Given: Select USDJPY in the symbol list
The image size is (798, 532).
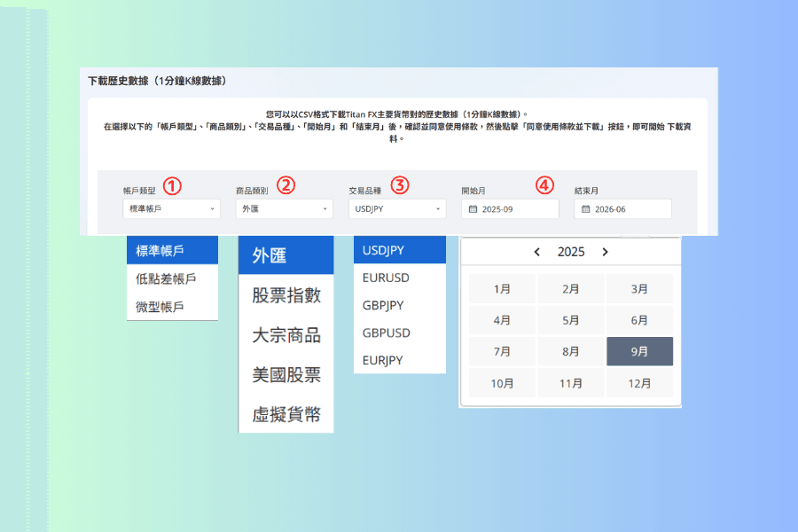Looking at the screenshot, I should click(400, 250).
